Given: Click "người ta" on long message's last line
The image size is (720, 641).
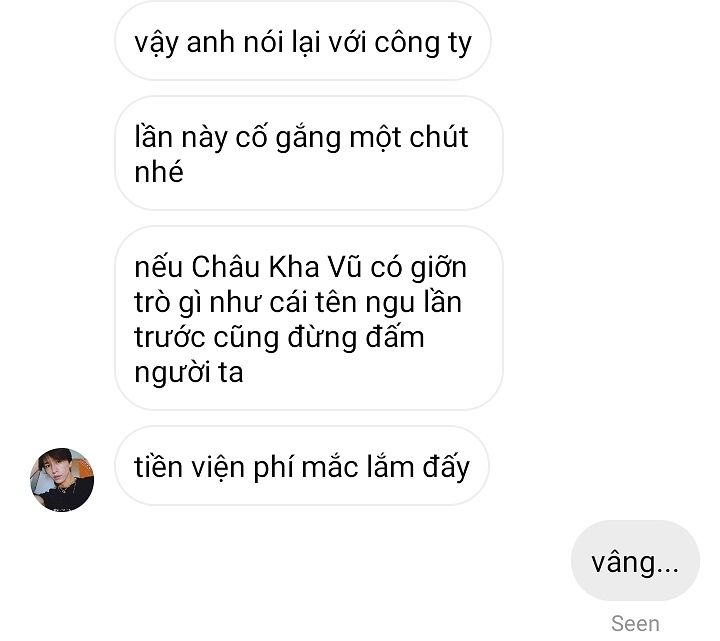Looking at the screenshot, I should 189,372.
